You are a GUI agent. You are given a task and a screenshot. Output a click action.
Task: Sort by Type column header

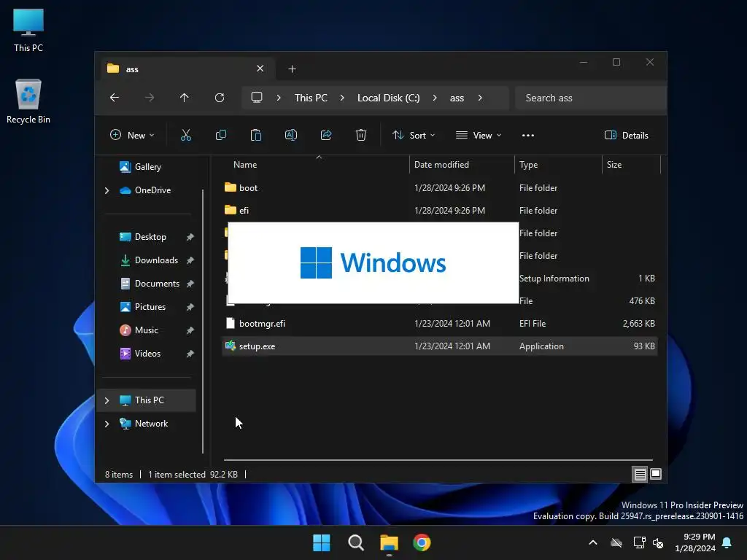558,165
